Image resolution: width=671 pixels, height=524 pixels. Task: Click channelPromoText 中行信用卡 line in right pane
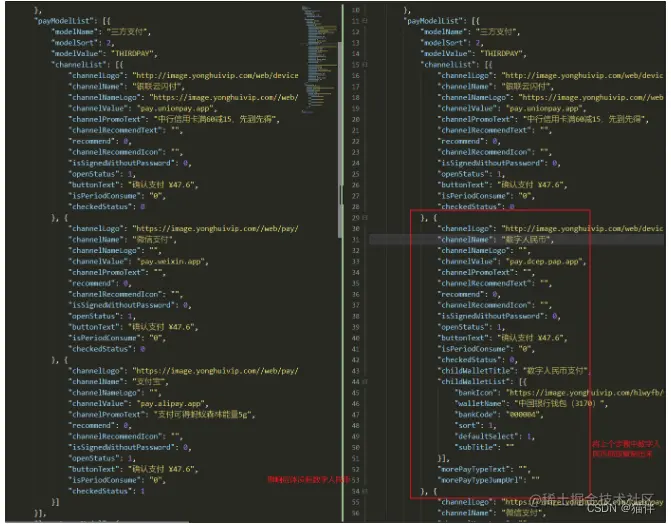click(x=543, y=119)
